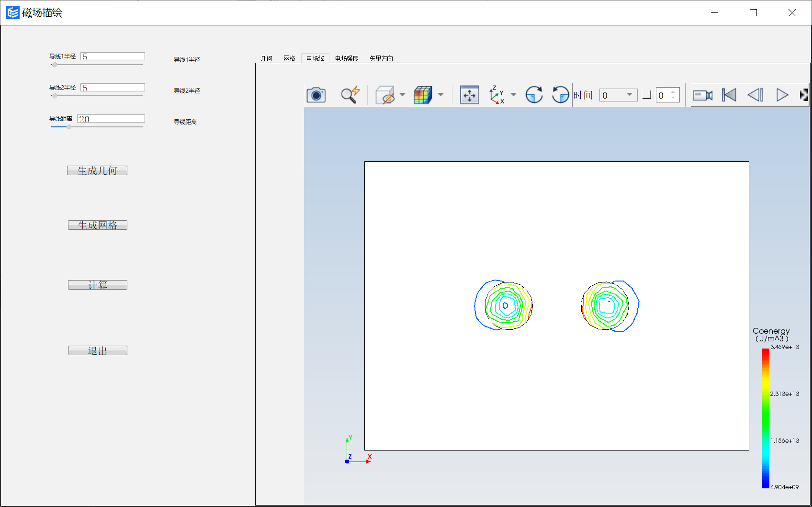Image resolution: width=812 pixels, height=507 pixels.
Task: Click the legend value 4.904e+09
Action: [785, 487]
